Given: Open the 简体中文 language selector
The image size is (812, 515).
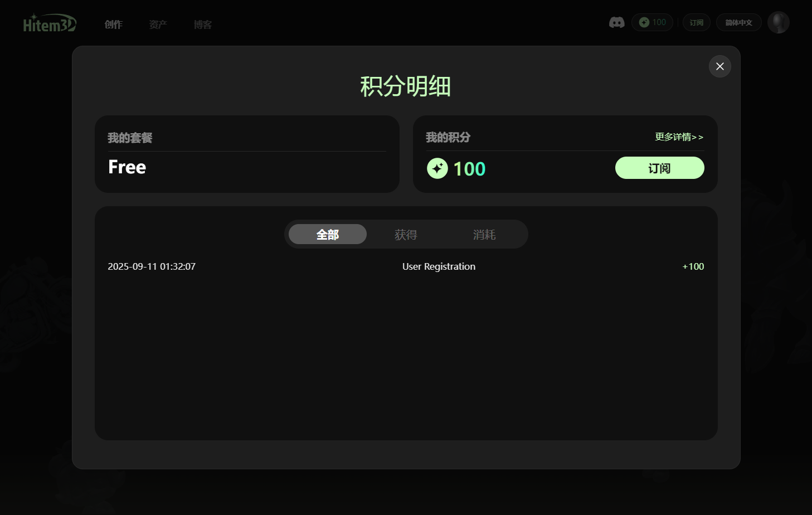Looking at the screenshot, I should (738, 22).
